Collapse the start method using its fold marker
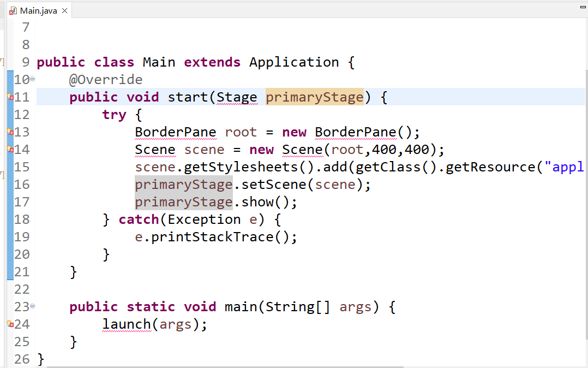Viewport: 588px width, 368px height. pyautogui.click(x=31, y=79)
